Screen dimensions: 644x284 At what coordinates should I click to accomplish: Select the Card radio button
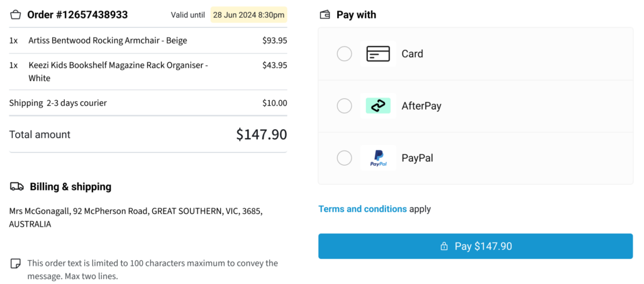click(x=344, y=54)
